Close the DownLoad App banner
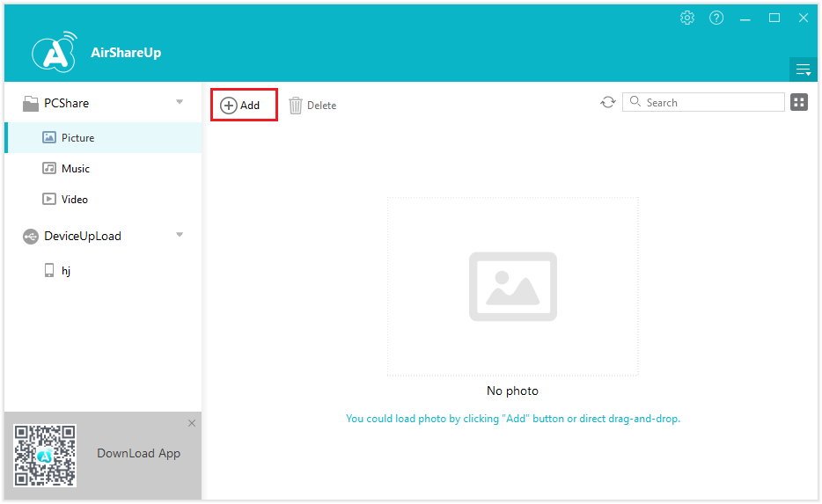Image resolution: width=822 pixels, height=504 pixels. [192, 423]
